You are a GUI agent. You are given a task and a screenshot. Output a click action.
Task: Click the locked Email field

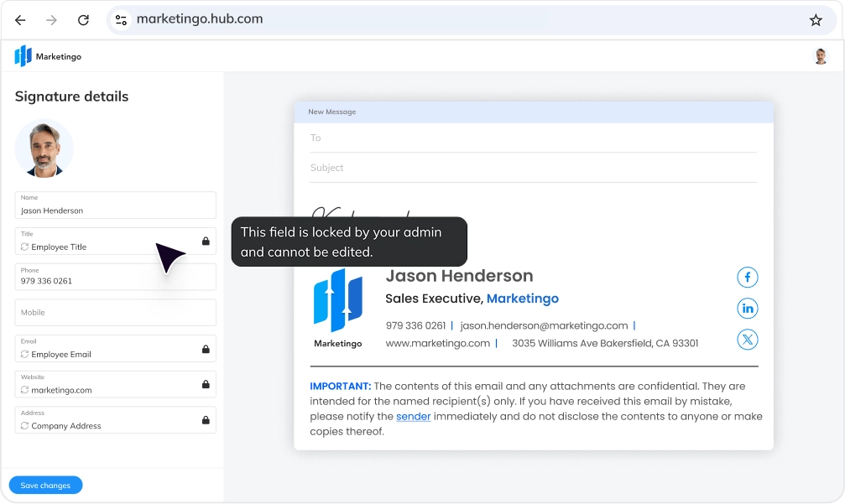[115, 348]
